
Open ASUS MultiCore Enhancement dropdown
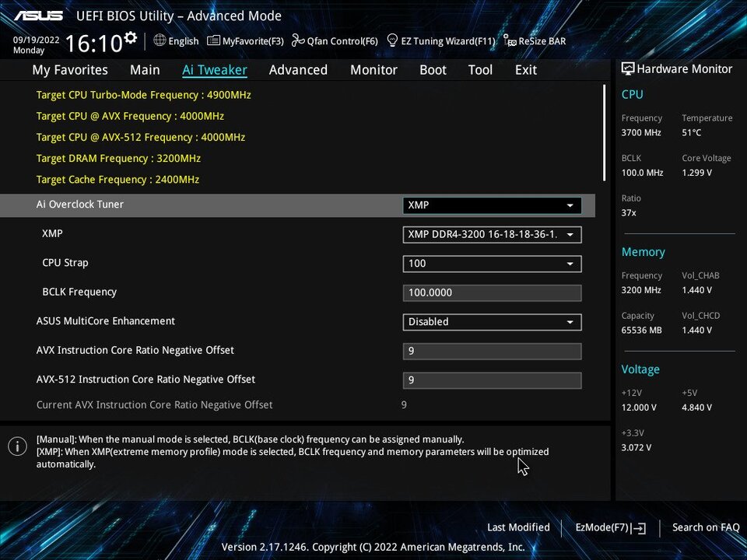tap(492, 322)
